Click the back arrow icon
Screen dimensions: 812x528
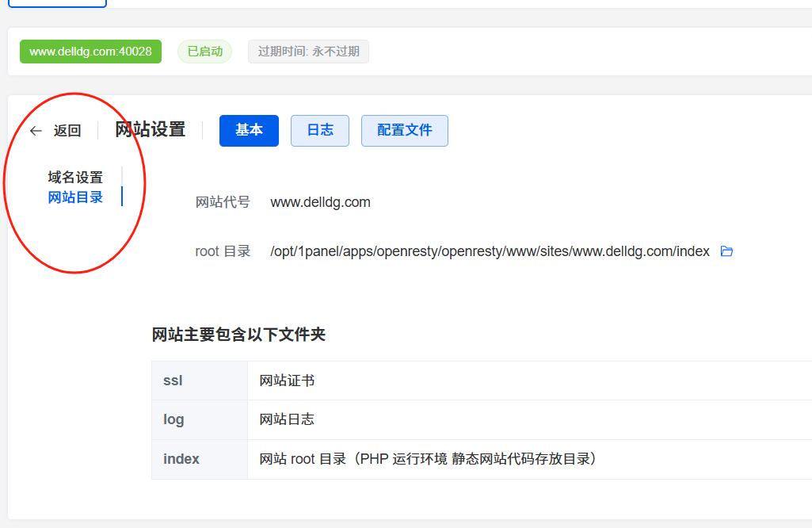(36, 131)
